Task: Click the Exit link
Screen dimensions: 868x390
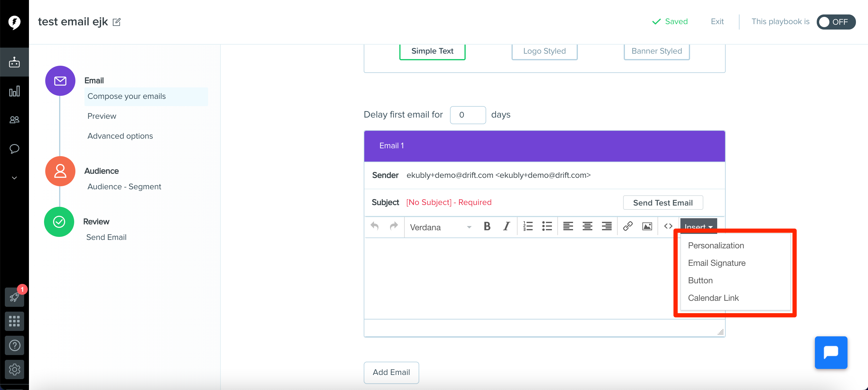Action: [x=717, y=22]
